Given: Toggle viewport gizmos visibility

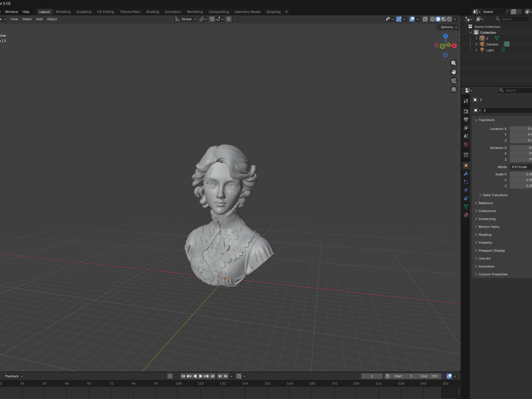Looking at the screenshot, I should click(x=399, y=19).
